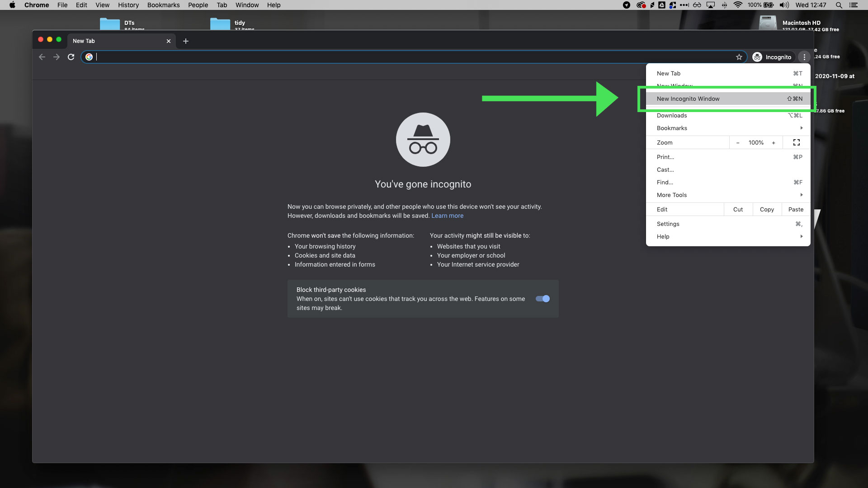The image size is (868, 488).
Task: Click the volume icon in the menu bar
Action: point(784,5)
